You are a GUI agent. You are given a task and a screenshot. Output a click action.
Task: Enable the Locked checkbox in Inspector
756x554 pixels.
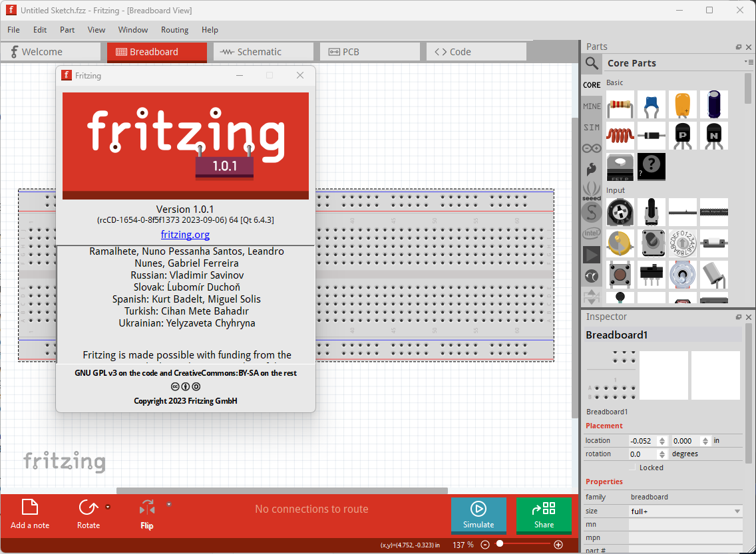633,468
